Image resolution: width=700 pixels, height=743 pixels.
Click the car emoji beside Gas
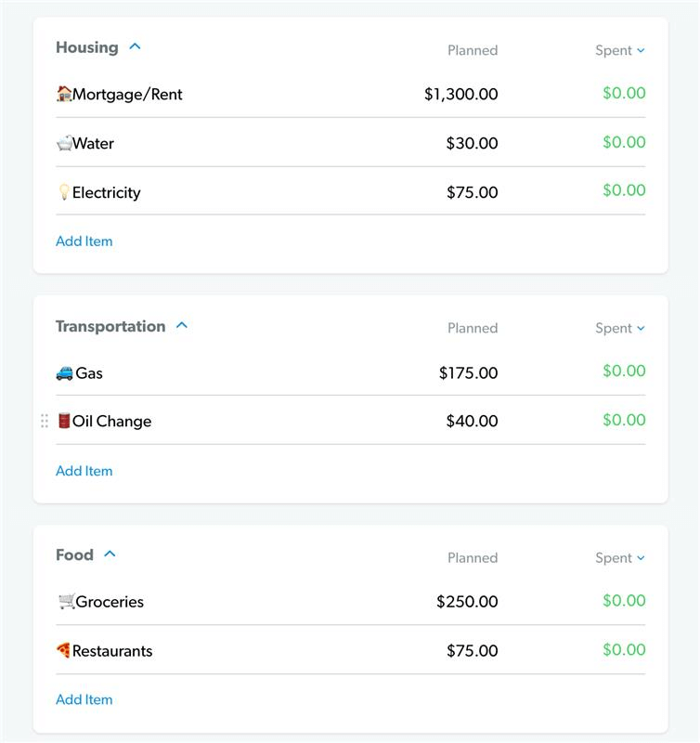click(x=65, y=372)
